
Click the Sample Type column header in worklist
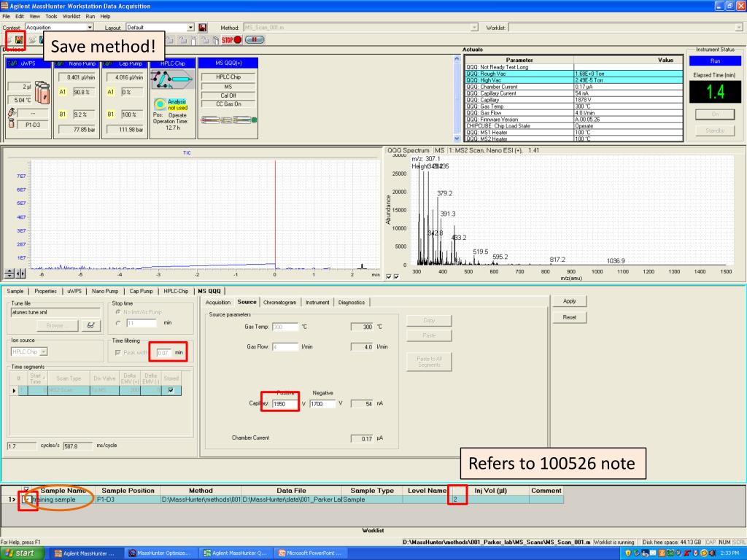point(372,491)
